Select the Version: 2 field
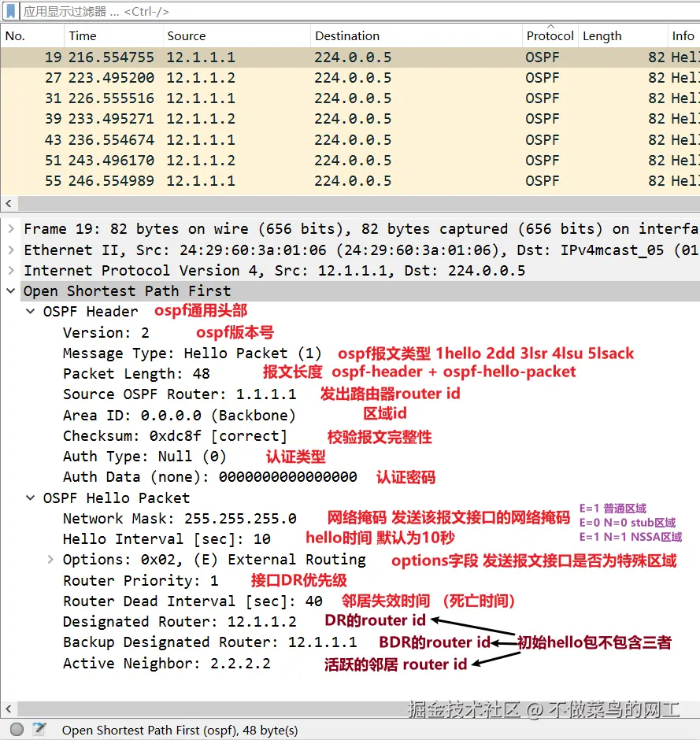 [x=106, y=333]
